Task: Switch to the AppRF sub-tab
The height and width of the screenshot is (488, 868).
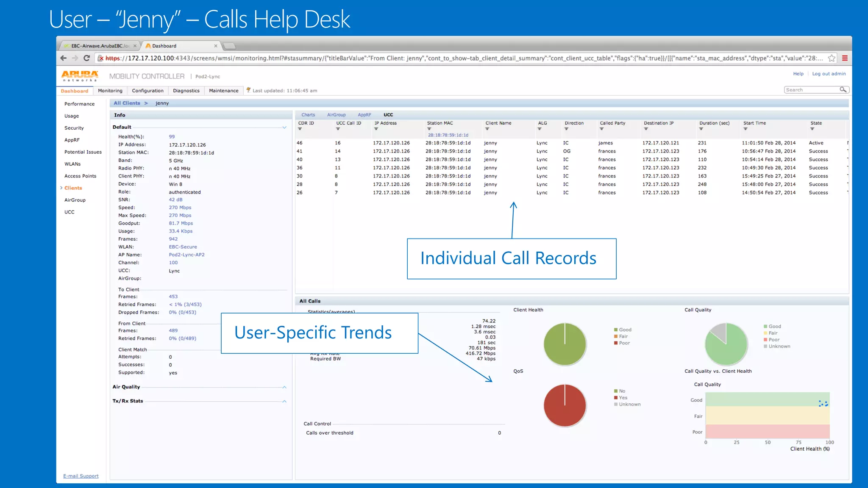Action: point(364,115)
